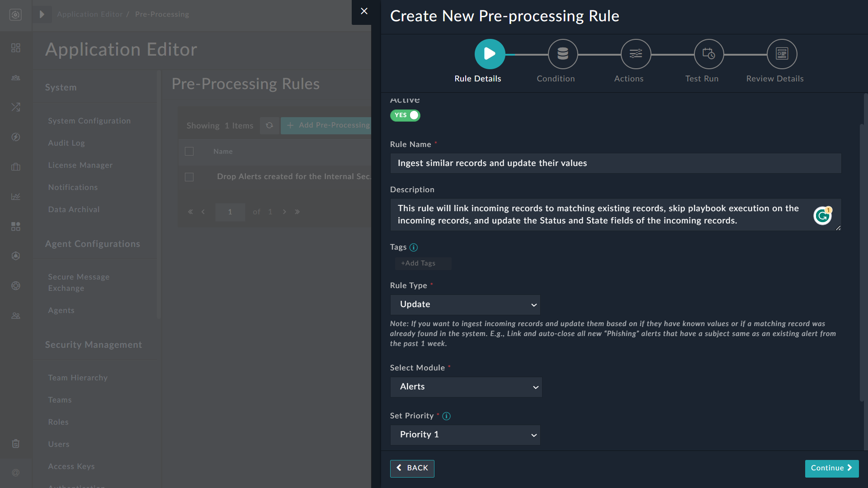Viewport: 868px width, 488px height.
Task: Open the Test Run step icon
Action: coord(708,53)
